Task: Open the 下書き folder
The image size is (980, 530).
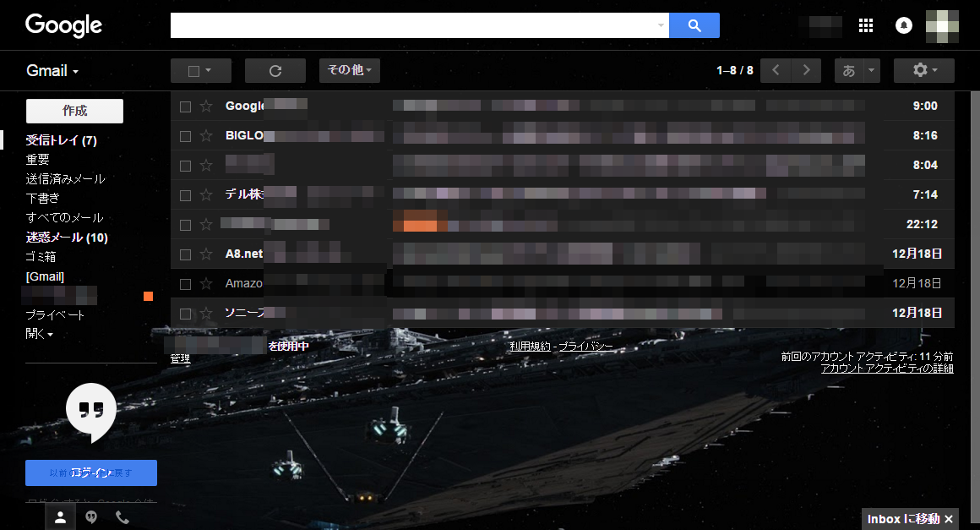Action: click(42, 198)
